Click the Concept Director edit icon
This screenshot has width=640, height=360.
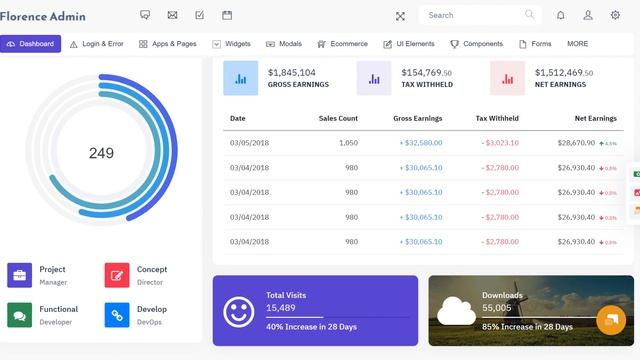click(x=117, y=275)
